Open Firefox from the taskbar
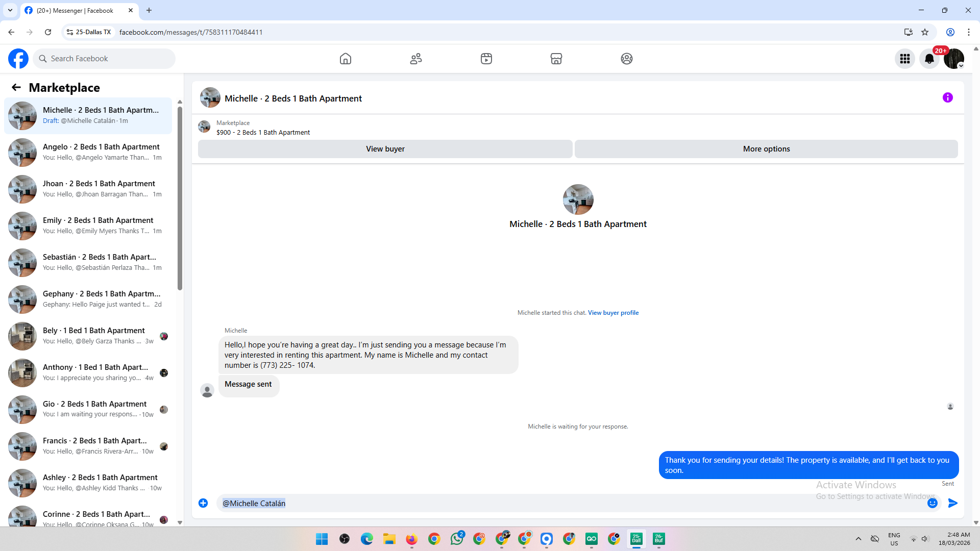This screenshot has width=980, height=551. [412, 539]
